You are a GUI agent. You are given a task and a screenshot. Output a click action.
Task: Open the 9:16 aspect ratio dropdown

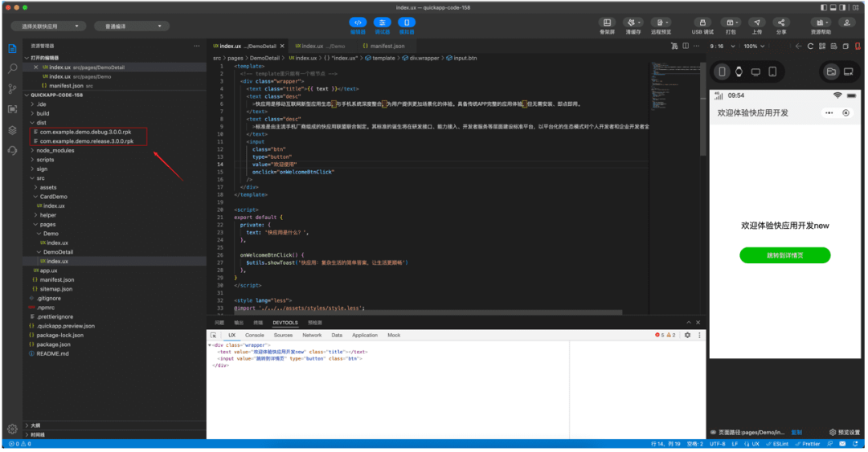(722, 47)
